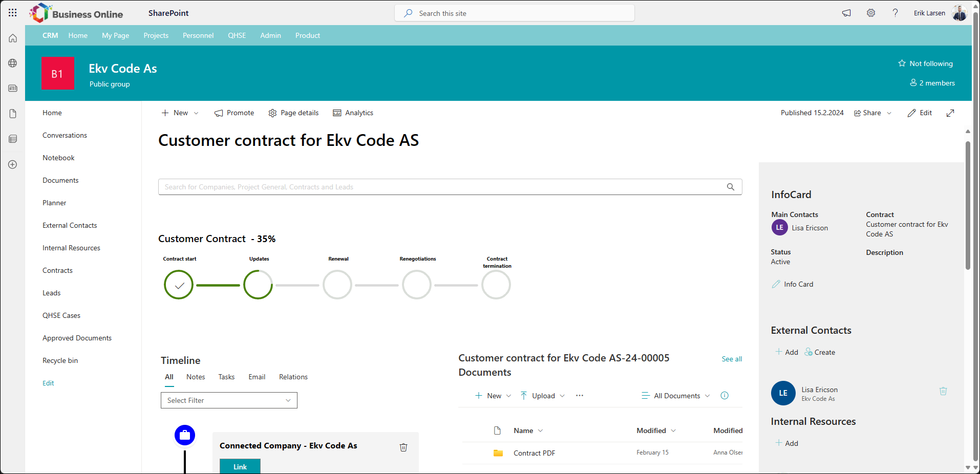Click the home icon in left rail
Image resolution: width=980 pixels, height=474 pixels.
point(13,38)
